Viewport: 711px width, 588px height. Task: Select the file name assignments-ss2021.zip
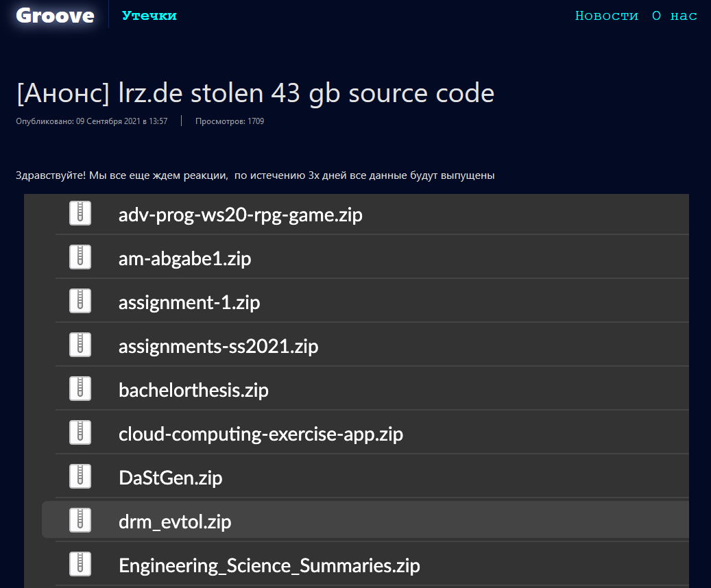[218, 346]
